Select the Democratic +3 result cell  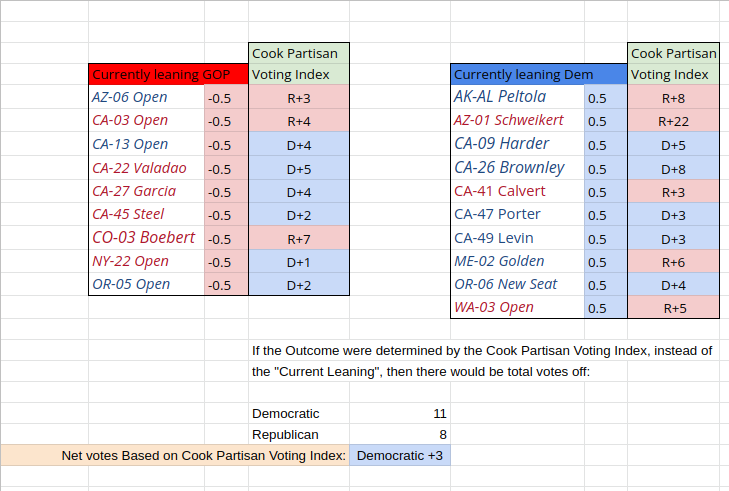click(x=400, y=455)
